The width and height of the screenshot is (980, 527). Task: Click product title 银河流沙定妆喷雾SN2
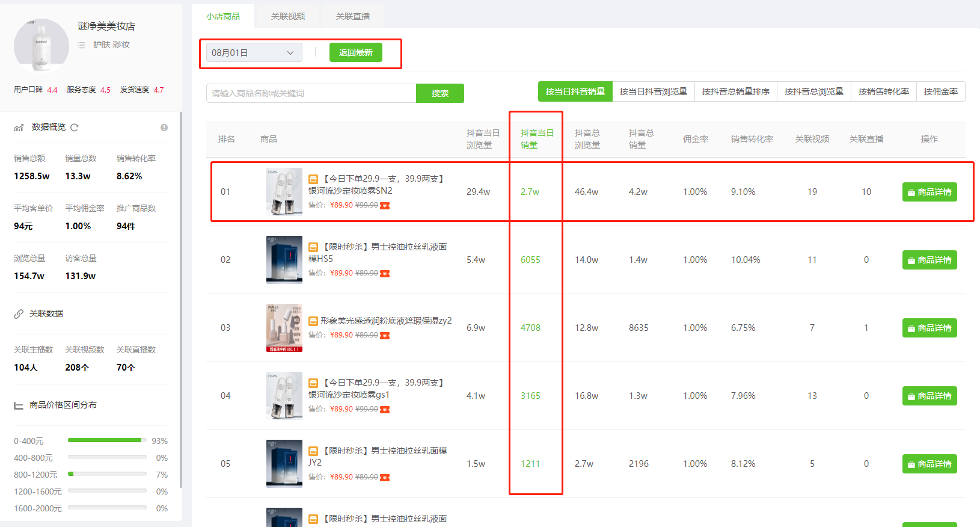point(378,185)
